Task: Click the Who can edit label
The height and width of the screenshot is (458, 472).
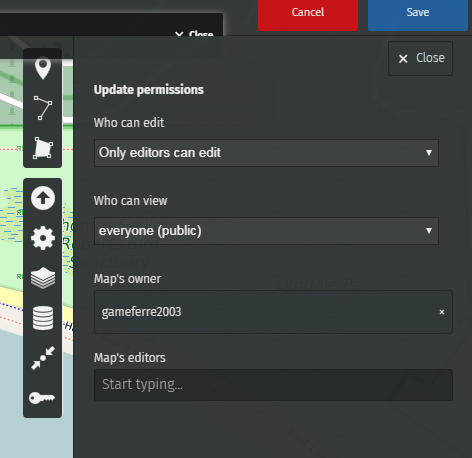Action: click(129, 123)
